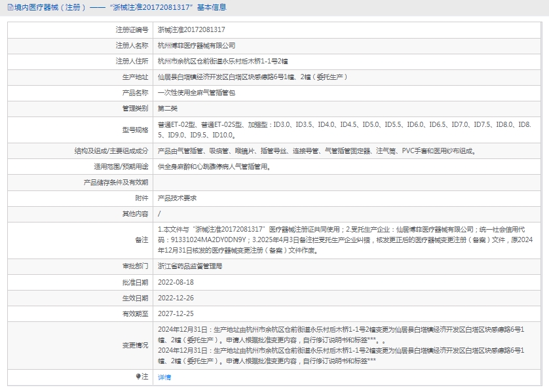This screenshot has width=549, height=392.
Task: Click the registrant name 杭州博菲医疗器械有限公司
Action: (197, 46)
